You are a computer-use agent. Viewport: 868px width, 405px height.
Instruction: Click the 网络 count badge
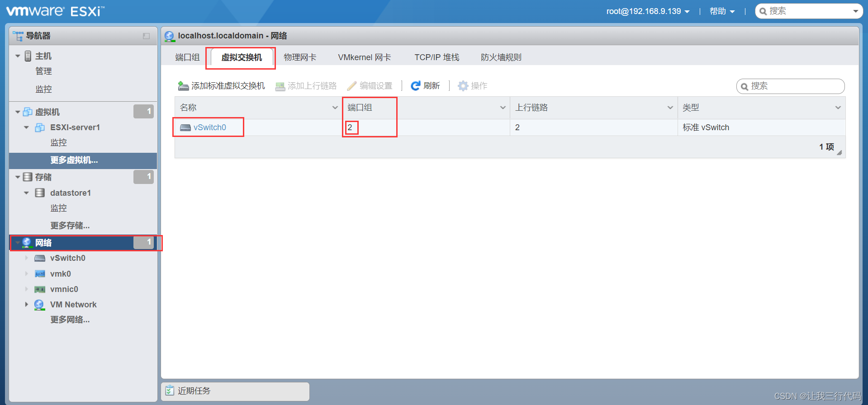click(143, 242)
